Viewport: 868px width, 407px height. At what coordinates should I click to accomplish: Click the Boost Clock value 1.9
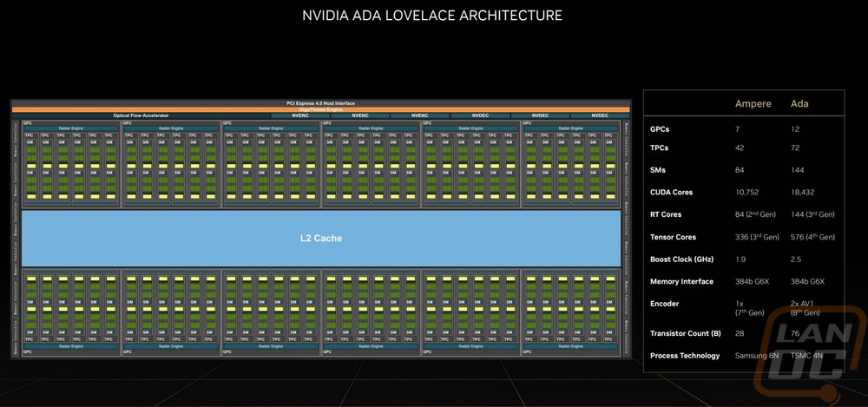click(740, 259)
